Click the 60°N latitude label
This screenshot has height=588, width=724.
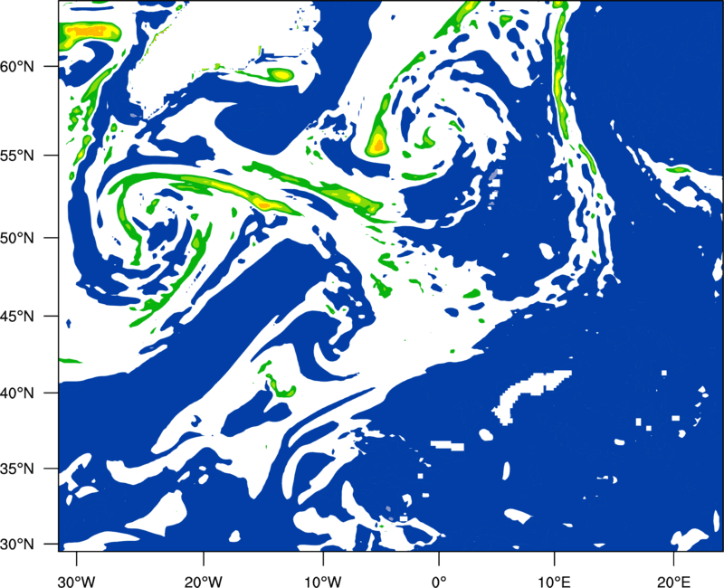[x=17, y=66]
